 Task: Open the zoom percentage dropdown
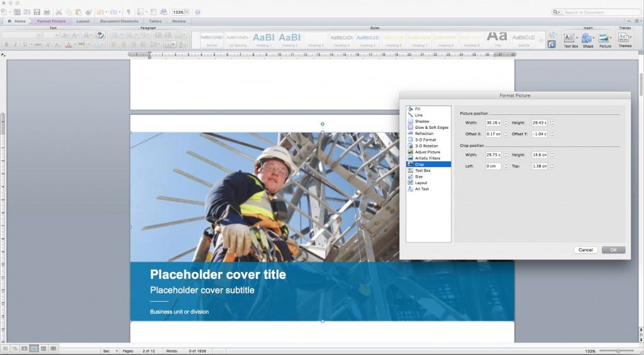coord(187,13)
